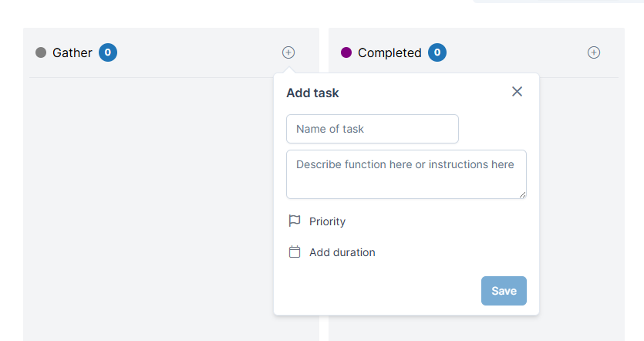Click the calendar icon beside Add duration
The width and height of the screenshot is (644, 341).
[x=295, y=252]
